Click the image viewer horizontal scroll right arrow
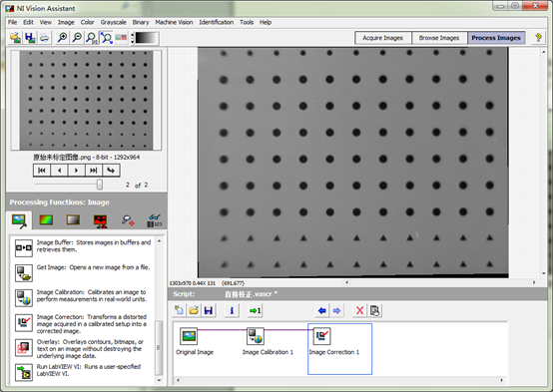Screen dimensions: 553x392 coord(534,282)
